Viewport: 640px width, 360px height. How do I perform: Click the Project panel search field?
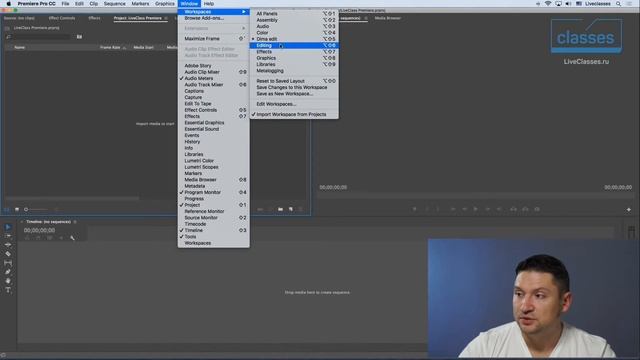click(x=41, y=37)
